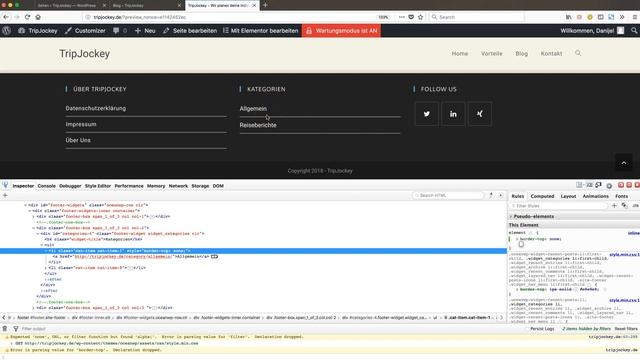
Task: Open the Reiseberichte category link
Action: [x=258, y=125]
